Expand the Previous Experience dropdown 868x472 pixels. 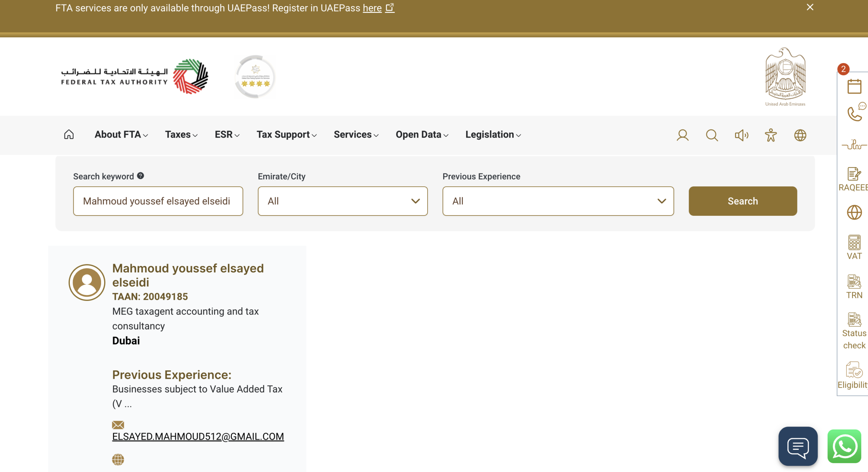(558, 201)
